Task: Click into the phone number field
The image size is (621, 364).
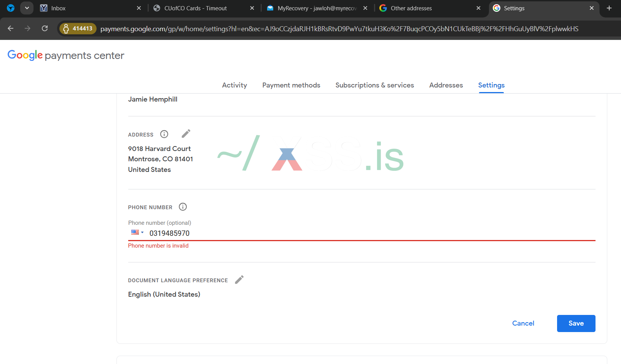Action: coord(342,233)
